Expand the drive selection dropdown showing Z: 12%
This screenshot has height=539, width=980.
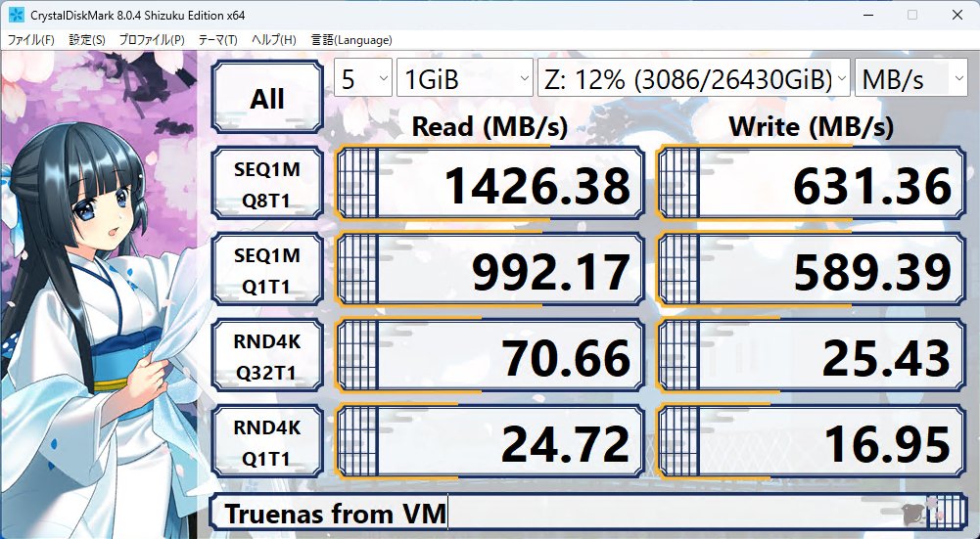tap(694, 78)
